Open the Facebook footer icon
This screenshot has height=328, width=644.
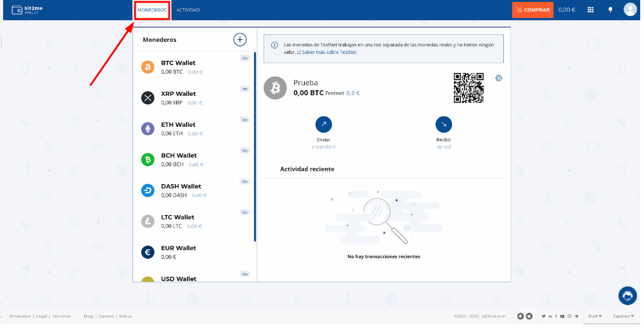[556, 316]
